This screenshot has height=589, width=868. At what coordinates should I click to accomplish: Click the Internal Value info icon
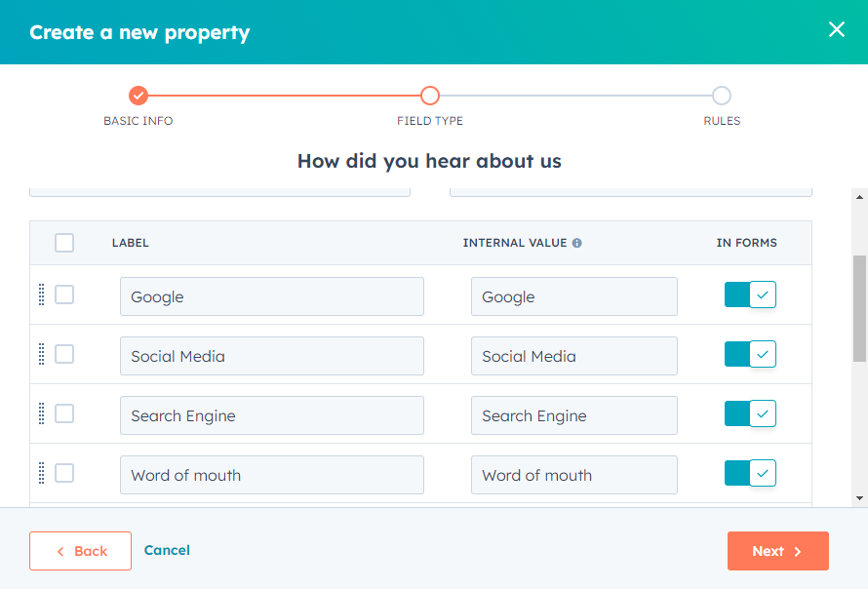coord(576,243)
